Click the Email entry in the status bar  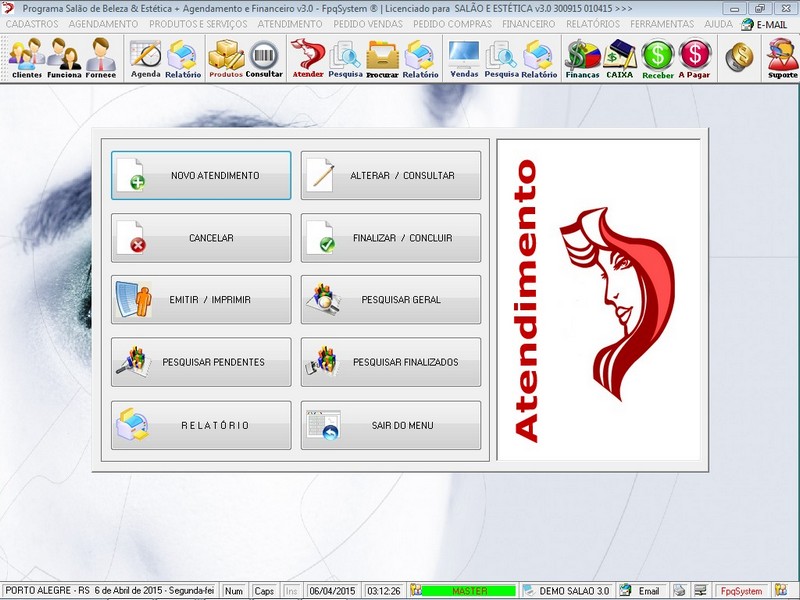pos(648,591)
